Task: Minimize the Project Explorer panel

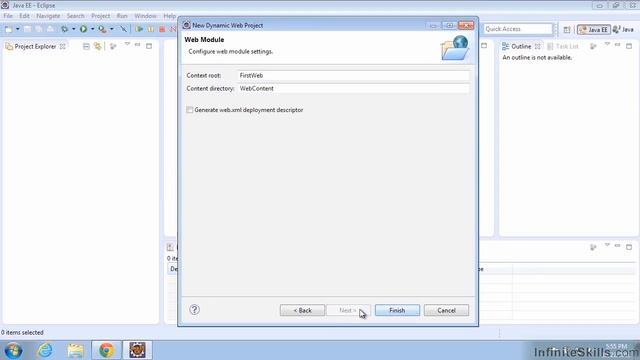Action: point(138,45)
